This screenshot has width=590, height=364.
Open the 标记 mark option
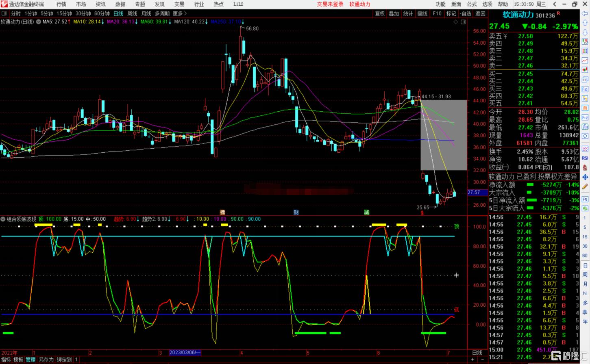(451, 14)
